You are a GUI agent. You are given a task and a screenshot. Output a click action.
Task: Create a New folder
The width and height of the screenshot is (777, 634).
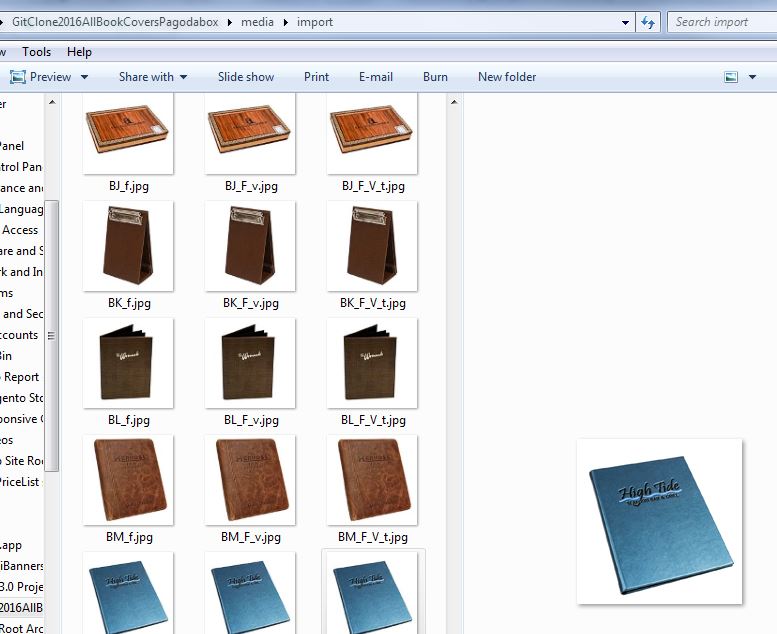click(x=507, y=77)
